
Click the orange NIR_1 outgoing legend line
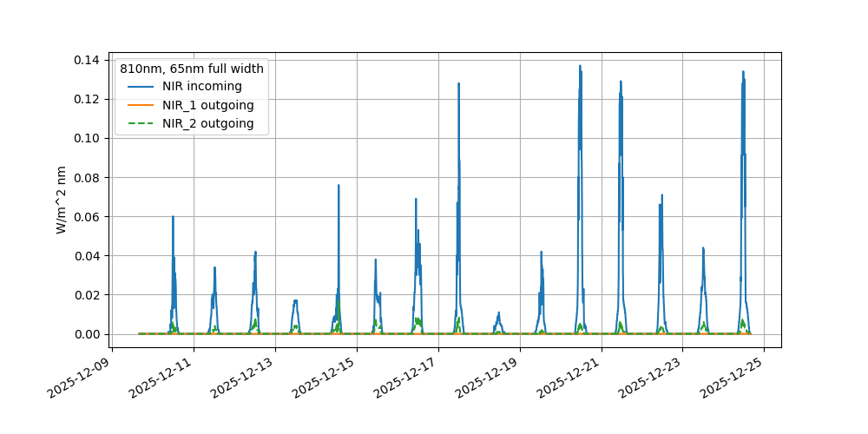[x=141, y=105]
